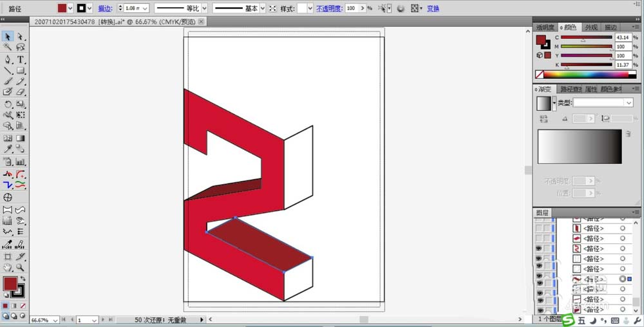Select the Rotate tool
644x327 pixels.
pos(7,105)
